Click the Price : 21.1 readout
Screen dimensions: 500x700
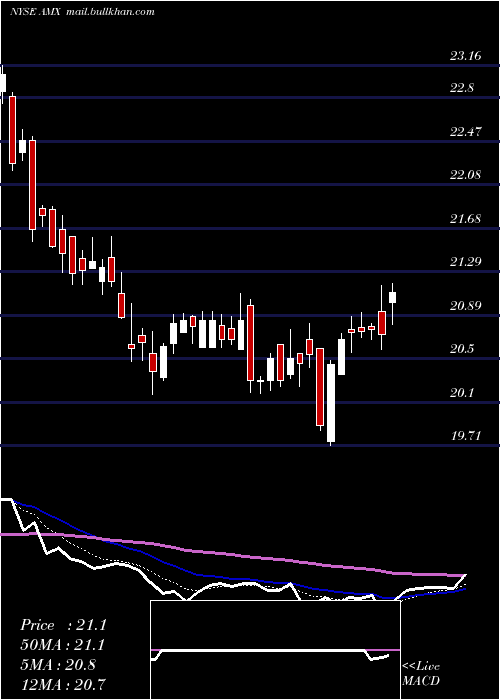[x=63, y=625]
